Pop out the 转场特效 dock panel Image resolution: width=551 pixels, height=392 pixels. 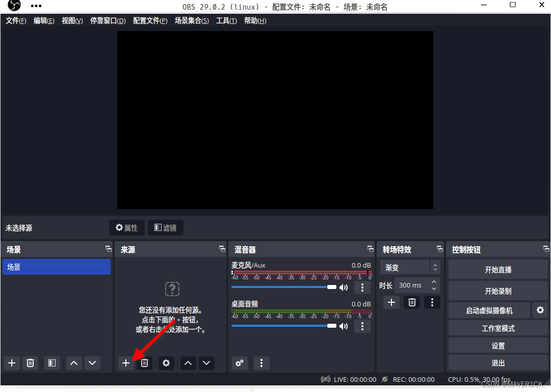coord(439,249)
